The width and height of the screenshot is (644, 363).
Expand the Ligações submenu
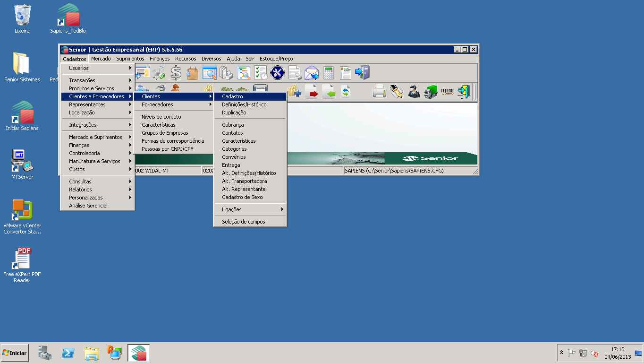tap(250, 209)
